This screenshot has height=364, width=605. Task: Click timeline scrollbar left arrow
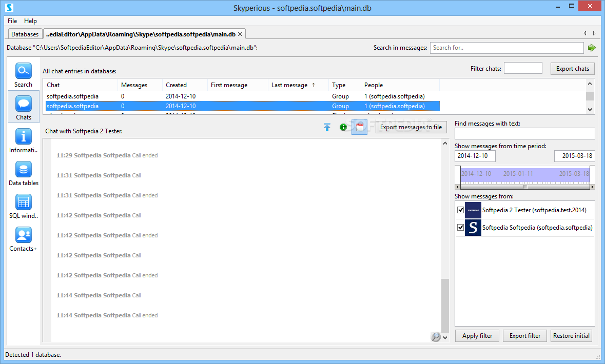tap(458, 187)
